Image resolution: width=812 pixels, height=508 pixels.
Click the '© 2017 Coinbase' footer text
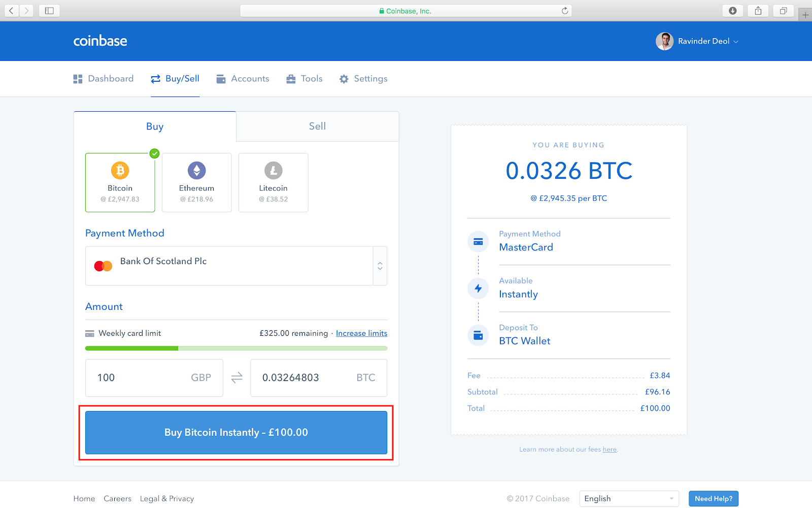tap(538, 499)
